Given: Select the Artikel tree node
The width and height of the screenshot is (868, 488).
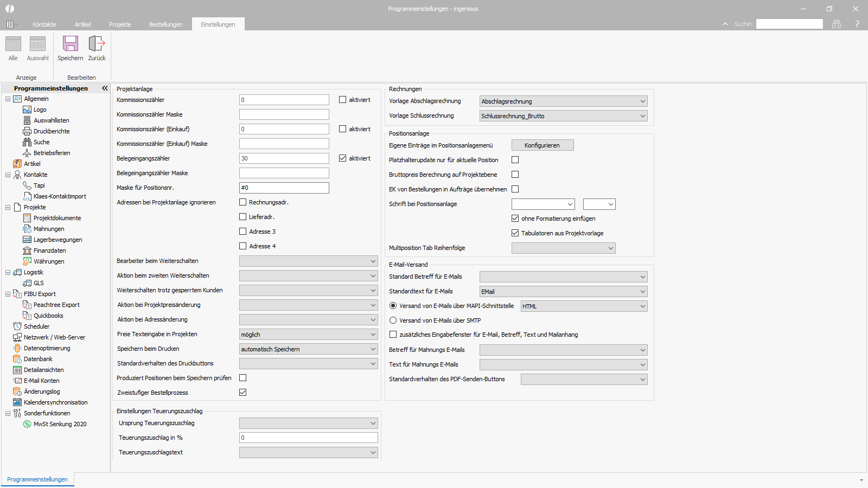Looking at the screenshot, I should (32, 164).
